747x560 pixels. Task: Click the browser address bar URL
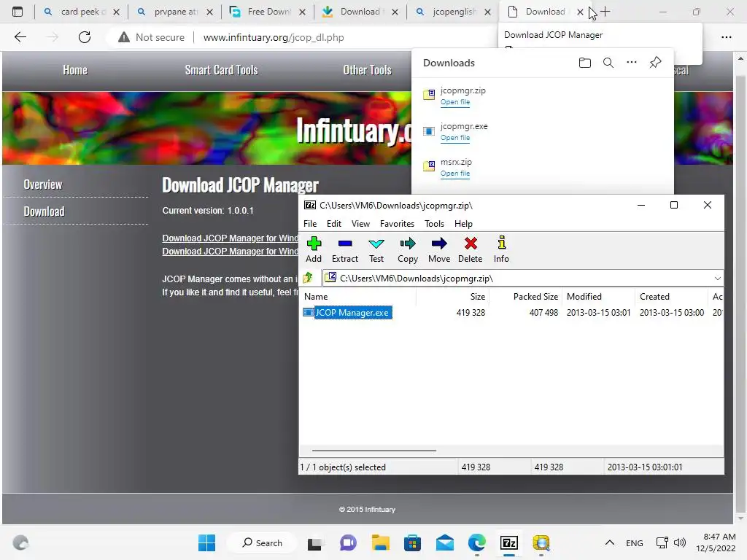(x=274, y=37)
